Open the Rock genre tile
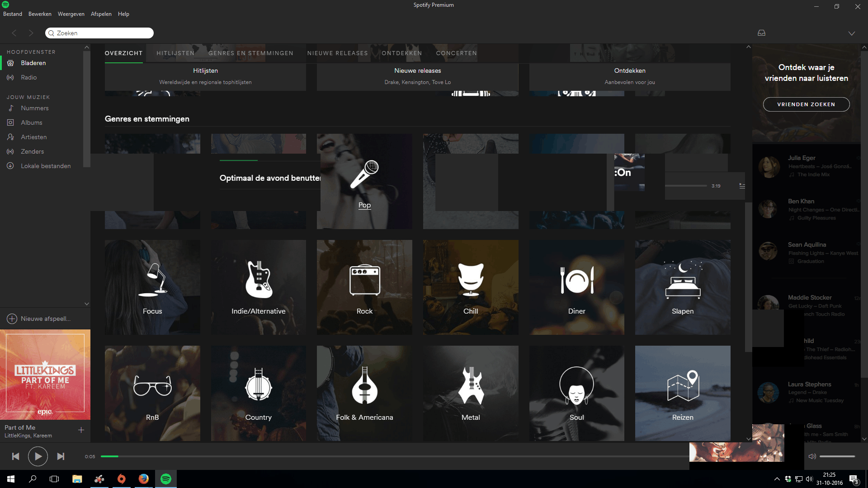 click(364, 287)
